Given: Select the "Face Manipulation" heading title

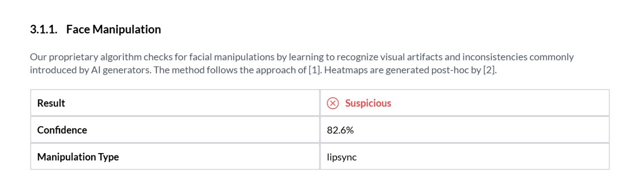Looking at the screenshot, I should tap(113, 30).
